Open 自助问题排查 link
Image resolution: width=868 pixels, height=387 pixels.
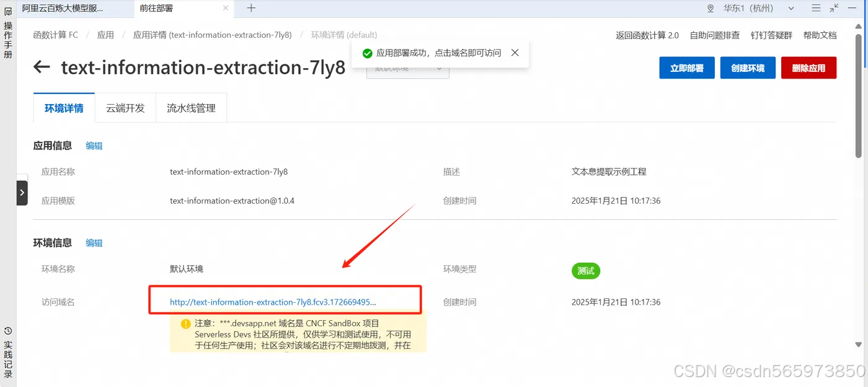(715, 35)
